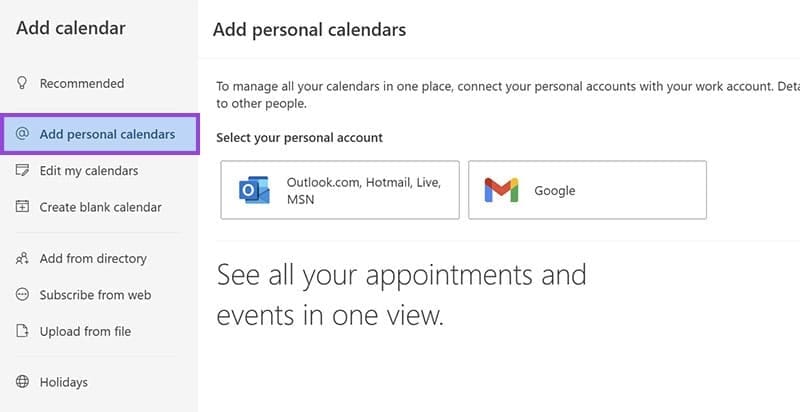Choose Create blank calendar

click(100, 207)
